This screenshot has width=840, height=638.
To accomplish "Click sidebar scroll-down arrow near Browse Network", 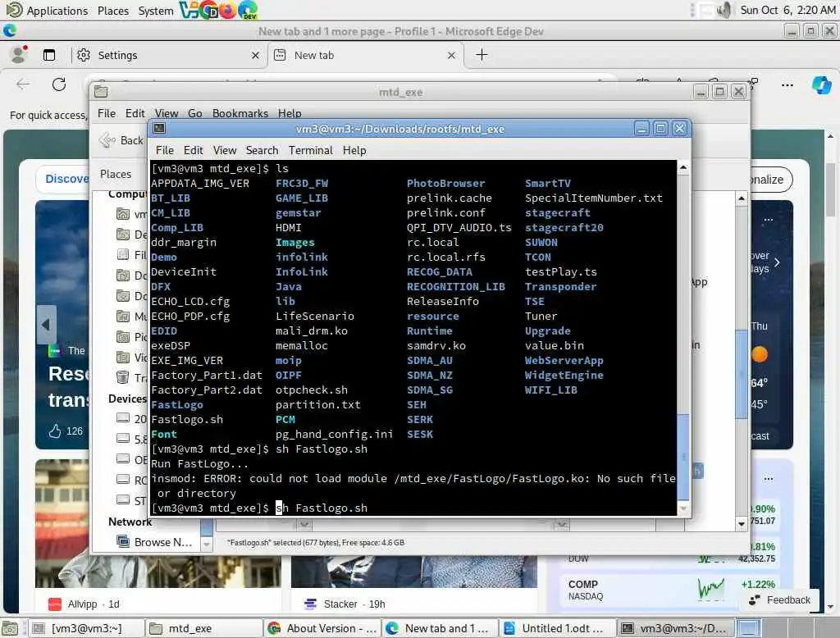I will 207,545.
